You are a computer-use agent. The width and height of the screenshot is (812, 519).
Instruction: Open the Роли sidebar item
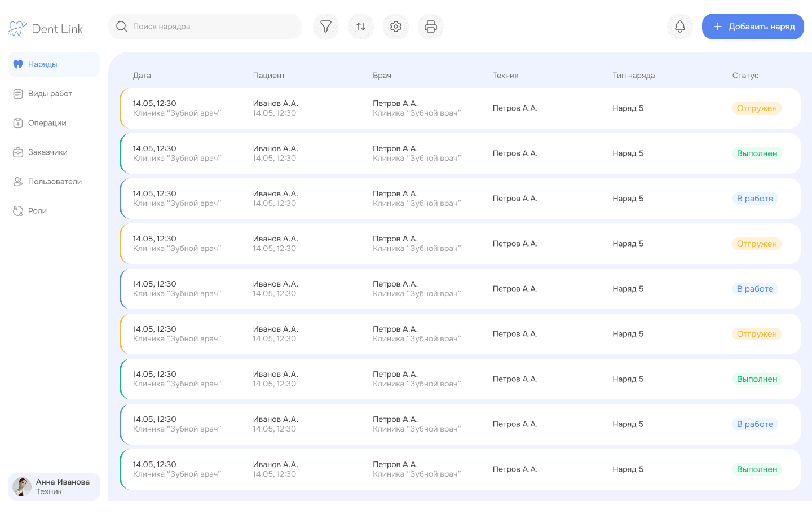(x=54, y=211)
